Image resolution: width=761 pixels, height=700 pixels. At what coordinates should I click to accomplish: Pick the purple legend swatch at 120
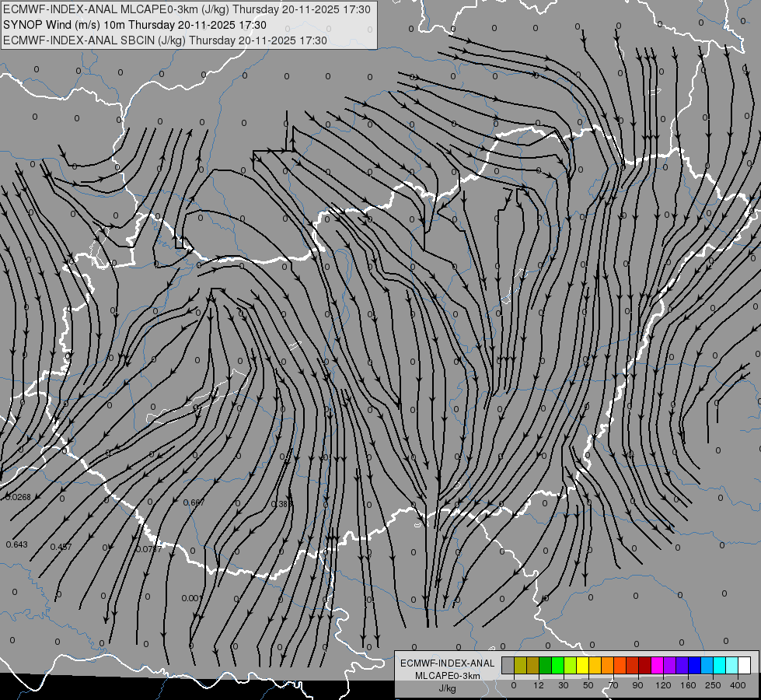[x=670, y=665]
